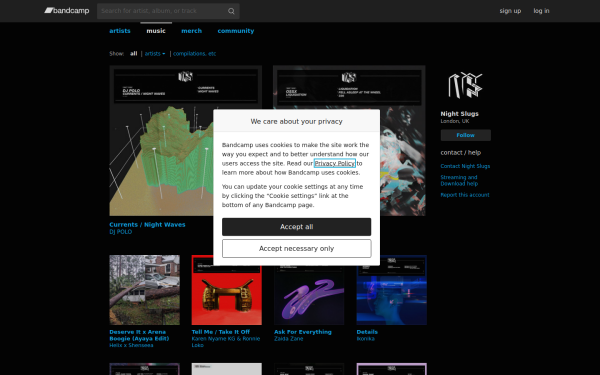Open the community tab
Screen dimensions: 600x375
[x=236, y=31]
